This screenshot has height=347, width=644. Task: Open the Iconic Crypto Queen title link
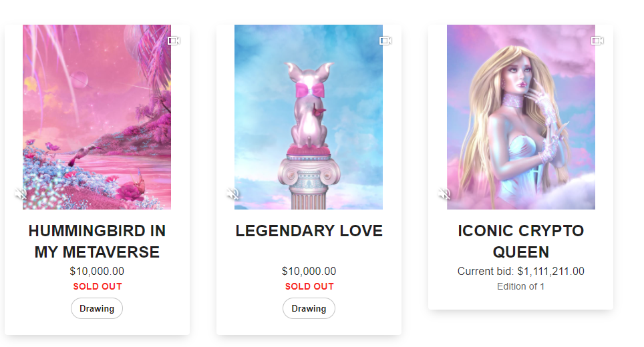pos(521,241)
